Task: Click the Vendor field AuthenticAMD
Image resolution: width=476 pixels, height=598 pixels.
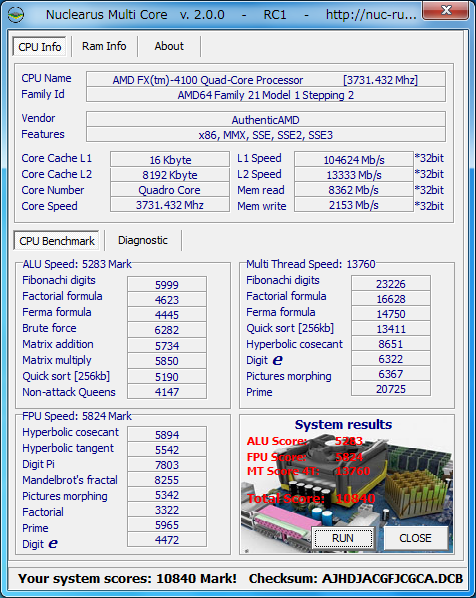Action: point(265,120)
